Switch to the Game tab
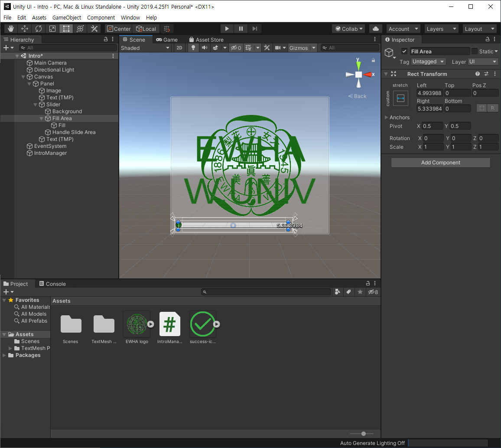The width and height of the screenshot is (501, 448). (167, 39)
